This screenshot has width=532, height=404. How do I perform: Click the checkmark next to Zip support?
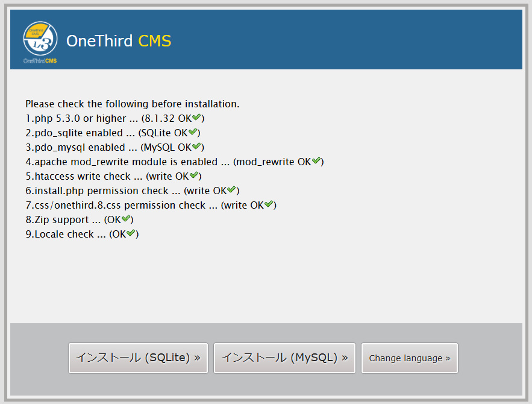click(126, 219)
